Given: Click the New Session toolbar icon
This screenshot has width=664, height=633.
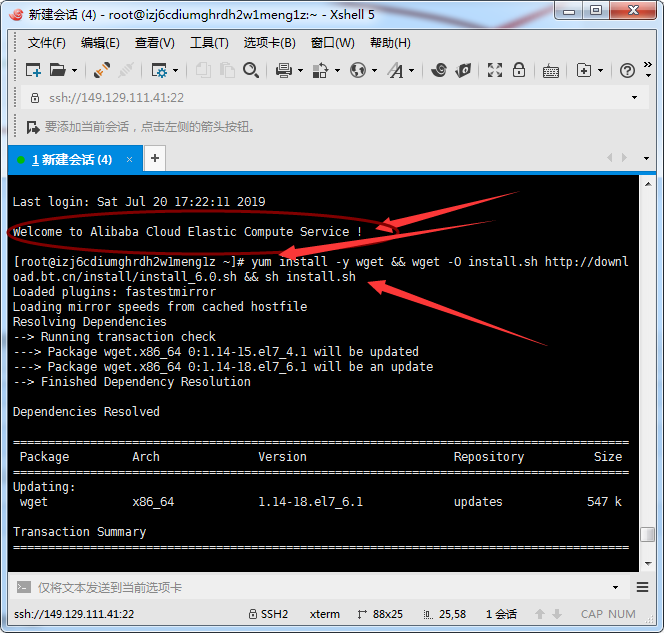Looking at the screenshot, I should tap(33, 70).
